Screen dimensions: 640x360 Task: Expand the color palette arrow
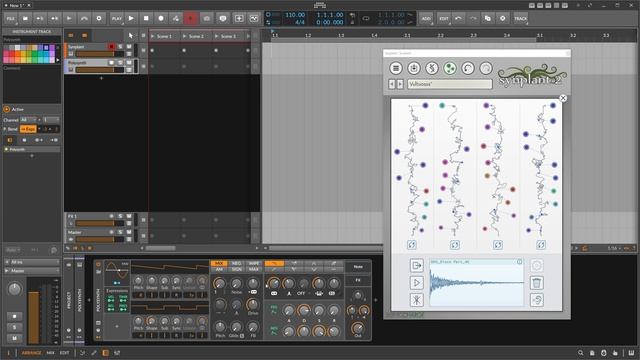click(x=58, y=60)
